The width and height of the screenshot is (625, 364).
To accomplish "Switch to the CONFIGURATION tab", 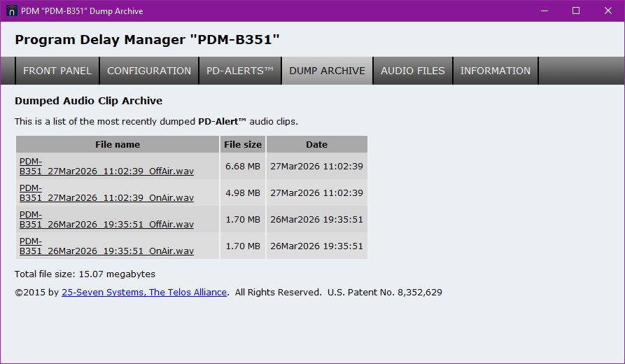I will tap(149, 71).
